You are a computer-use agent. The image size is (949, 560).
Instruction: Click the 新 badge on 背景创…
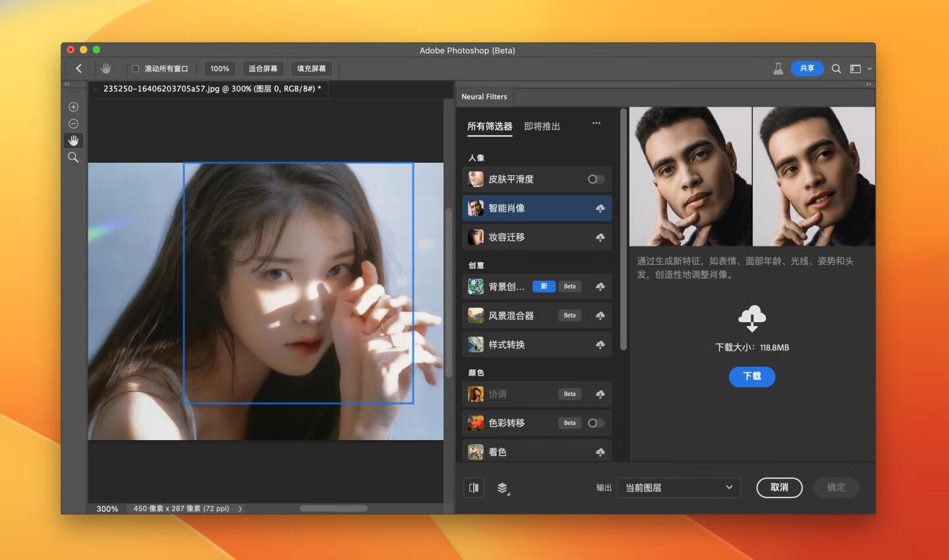pos(544,287)
